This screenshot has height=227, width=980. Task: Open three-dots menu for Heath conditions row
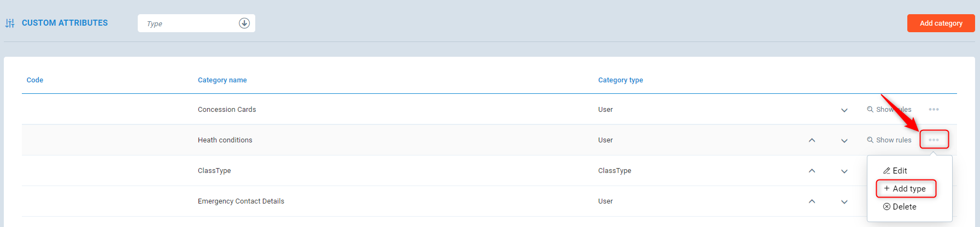(x=934, y=140)
